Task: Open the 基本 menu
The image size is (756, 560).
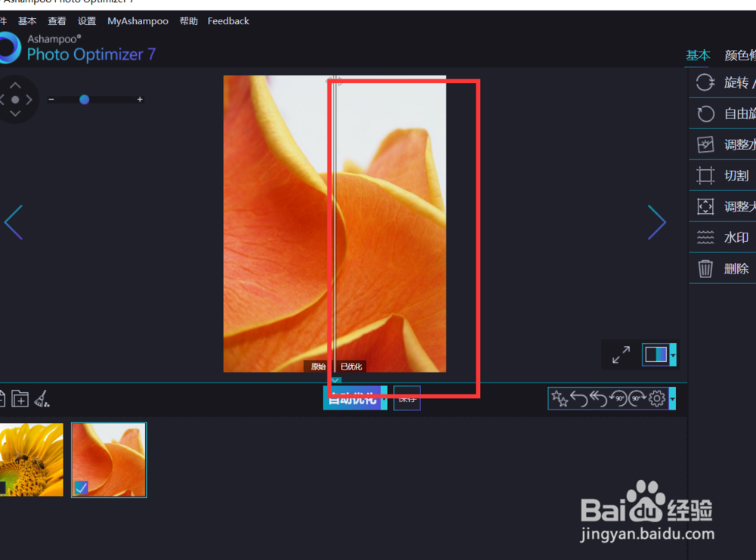Action: pyautogui.click(x=27, y=21)
